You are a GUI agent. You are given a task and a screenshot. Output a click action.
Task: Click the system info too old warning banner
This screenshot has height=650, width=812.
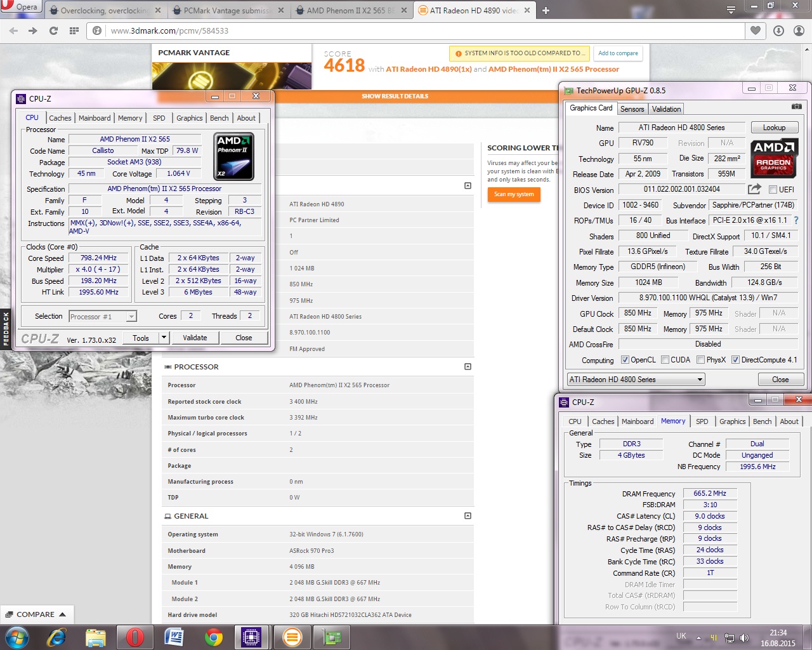519,53
